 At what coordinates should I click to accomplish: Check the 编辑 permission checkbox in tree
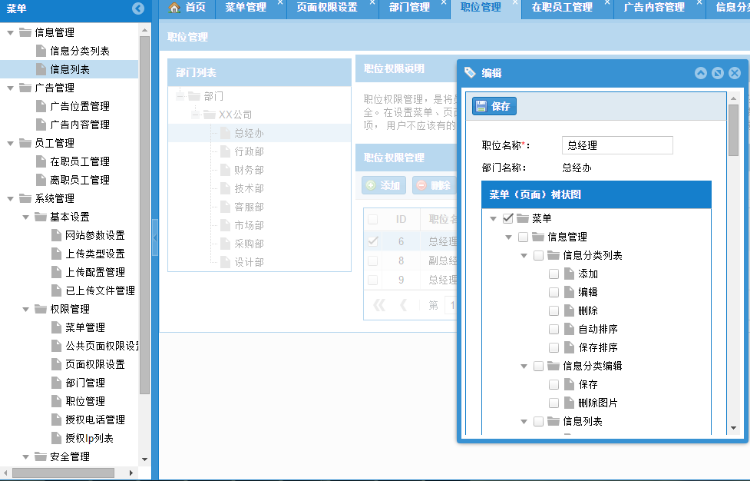554,292
